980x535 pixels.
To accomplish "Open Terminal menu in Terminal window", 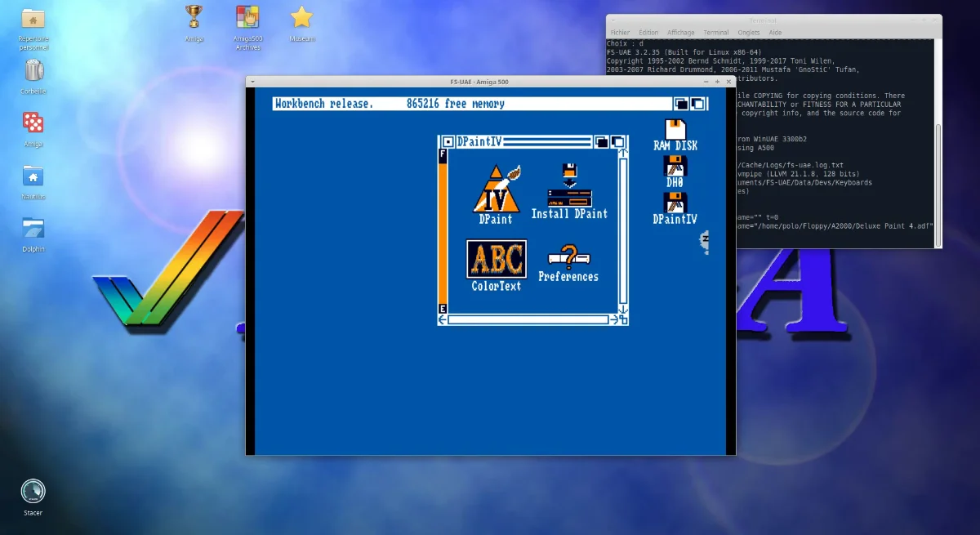I will (x=716, y=33).
